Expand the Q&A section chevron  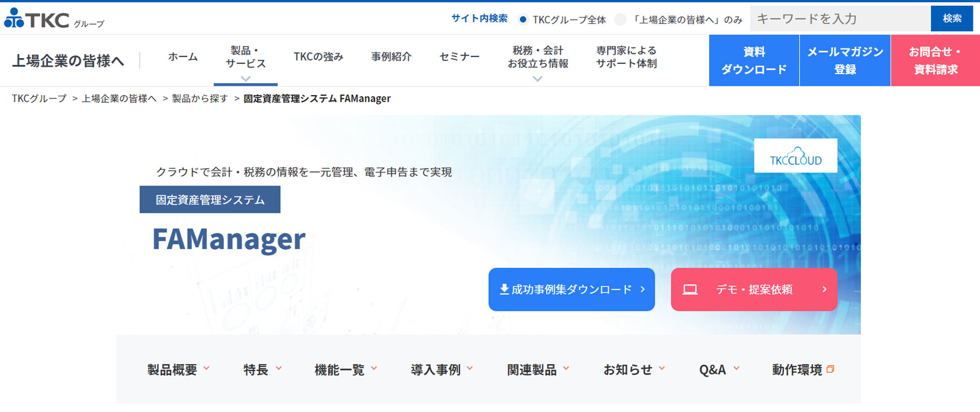(736, 368)
